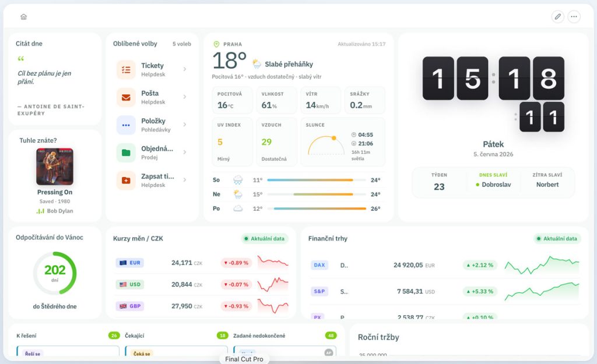
Task: Open the Pošta envelope icon
Action: (x=126, y=97)
